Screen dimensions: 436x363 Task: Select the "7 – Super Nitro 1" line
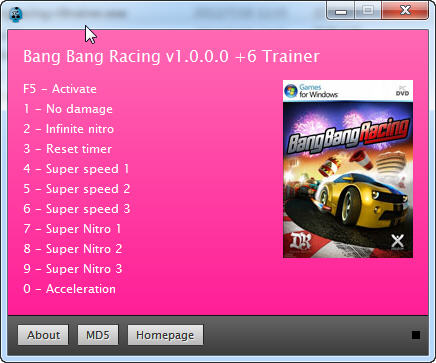[x=72, y=229]
